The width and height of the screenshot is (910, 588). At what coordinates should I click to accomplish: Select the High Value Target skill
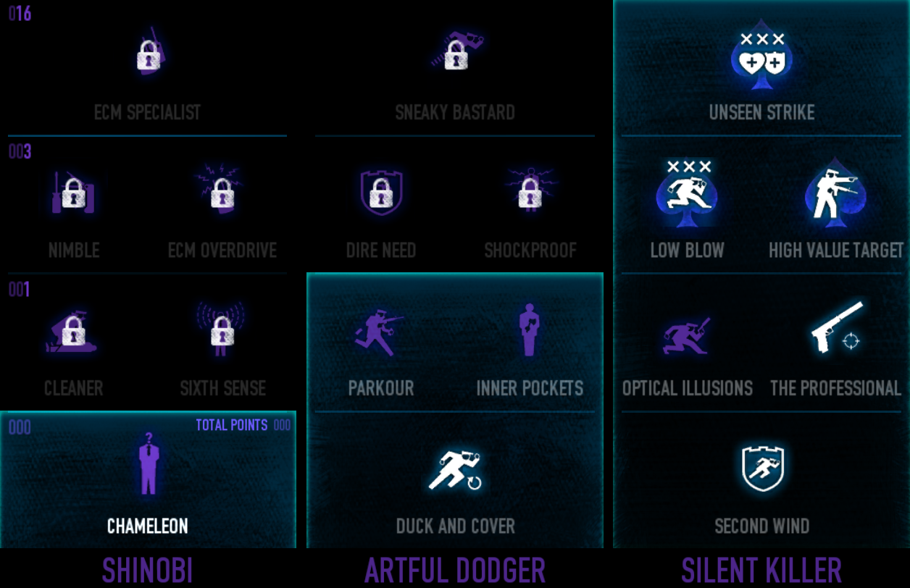pyautogui.click(x=835, y=190)
